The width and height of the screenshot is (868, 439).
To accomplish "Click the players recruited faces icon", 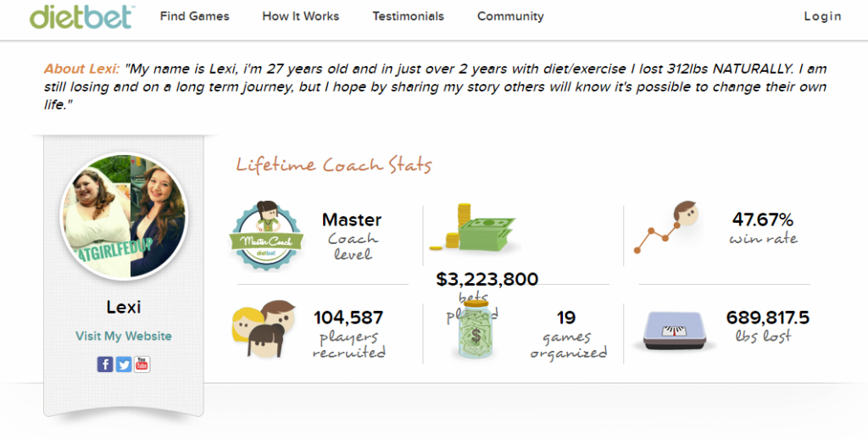I will pyautogui.click(x=262, y=329).
